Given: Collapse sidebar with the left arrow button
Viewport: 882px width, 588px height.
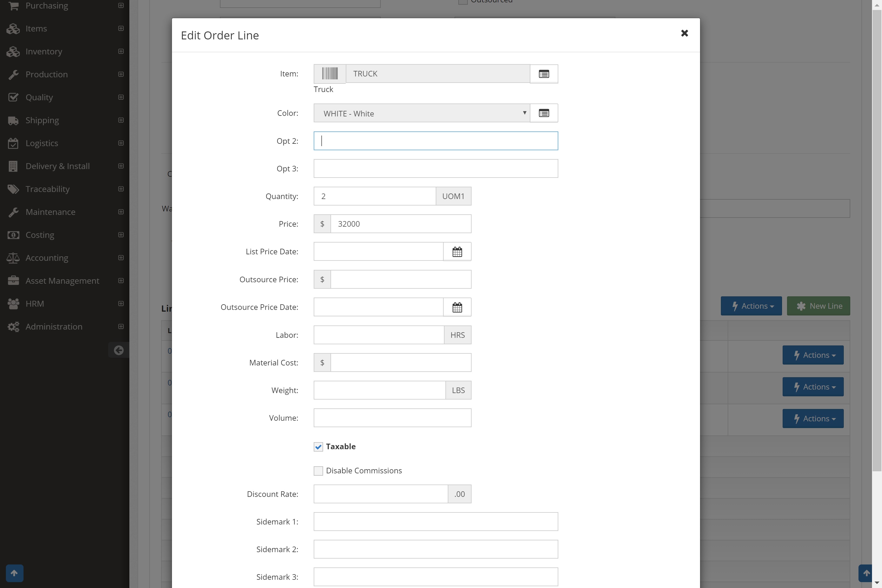Looking at the screenshot, I should (118, 350).
